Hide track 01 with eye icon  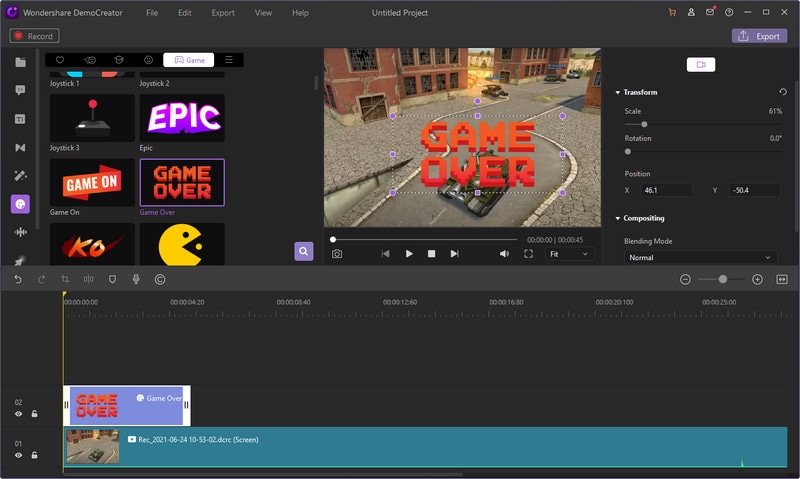(x=18, y=455)
